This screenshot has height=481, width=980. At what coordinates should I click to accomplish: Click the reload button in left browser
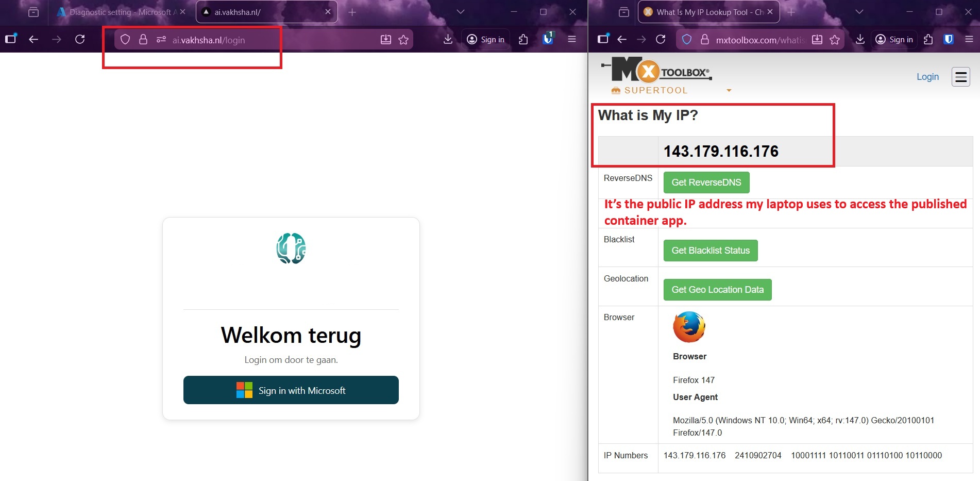[x=80, y=39]
